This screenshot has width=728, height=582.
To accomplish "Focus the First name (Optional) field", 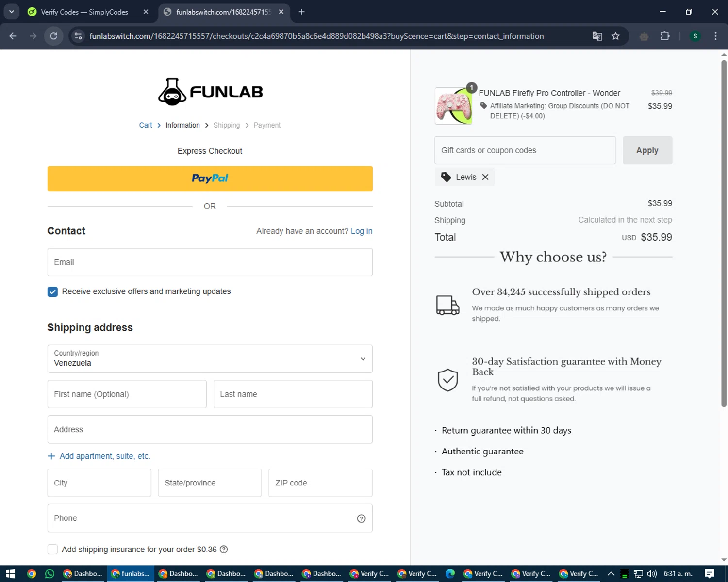I will (x=127, y=394).
